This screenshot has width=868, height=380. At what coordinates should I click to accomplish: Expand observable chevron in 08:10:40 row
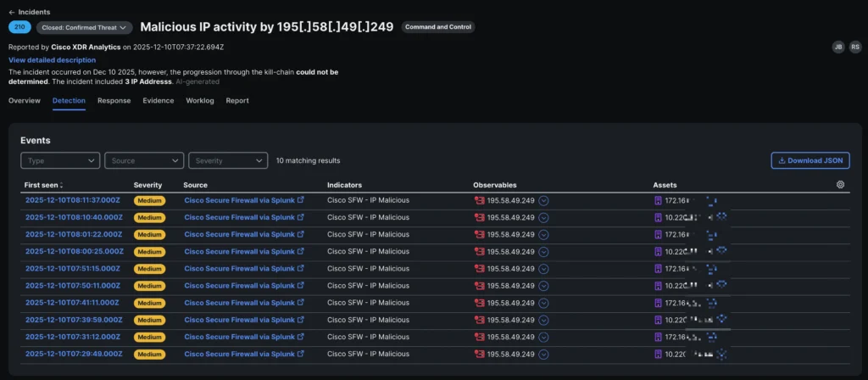click(543, 218)
